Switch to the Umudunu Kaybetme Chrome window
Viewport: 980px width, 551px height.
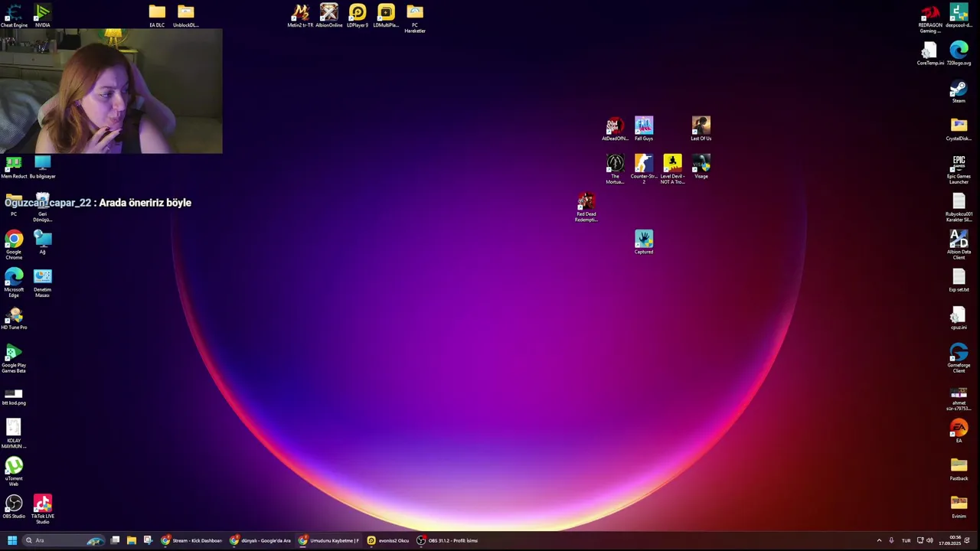click(x=329, y=540)
